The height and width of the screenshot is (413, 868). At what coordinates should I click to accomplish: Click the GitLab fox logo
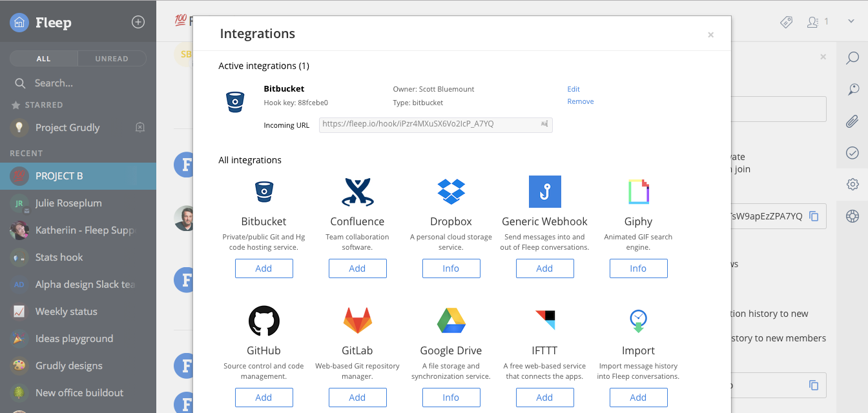pos(357,321)
